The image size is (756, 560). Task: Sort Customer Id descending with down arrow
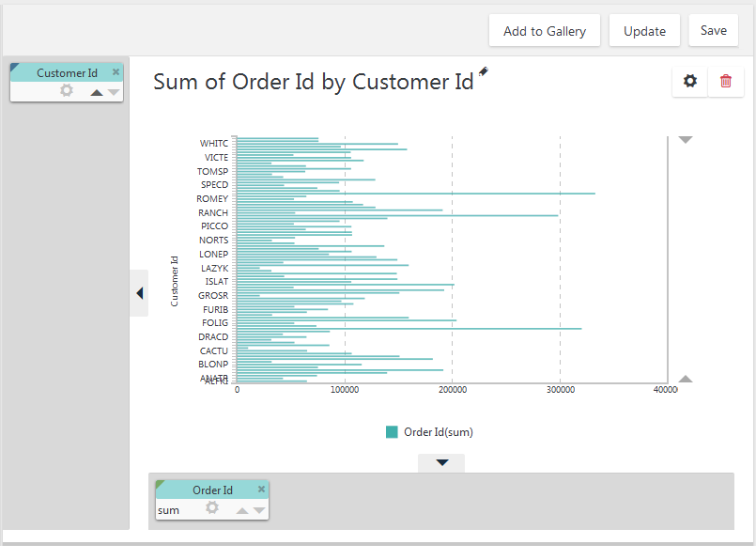point(114,92)
